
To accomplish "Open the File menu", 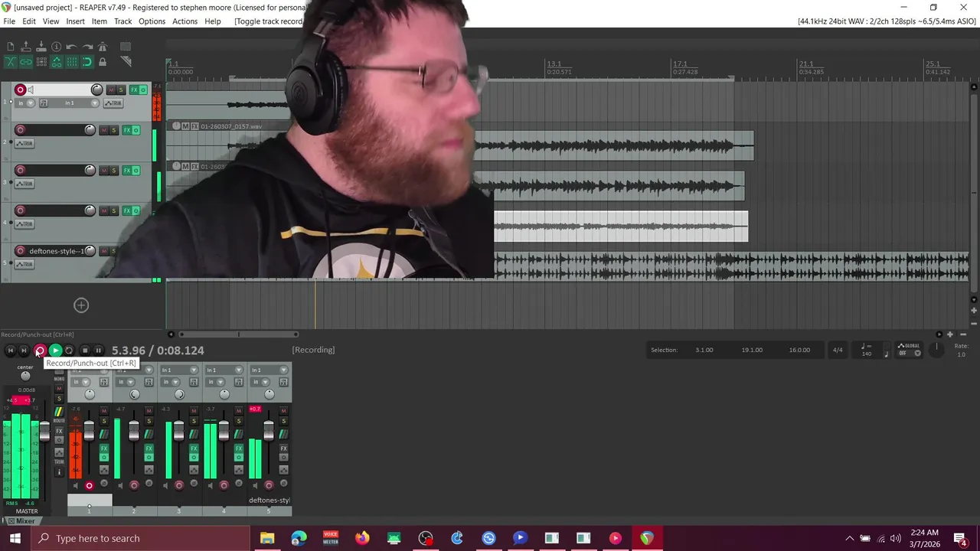I will (x=9, y=21).
